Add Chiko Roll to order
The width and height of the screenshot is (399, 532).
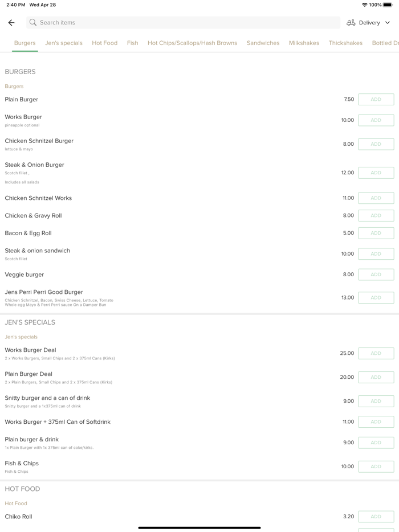pyautogui.click(x=376, y=517)
